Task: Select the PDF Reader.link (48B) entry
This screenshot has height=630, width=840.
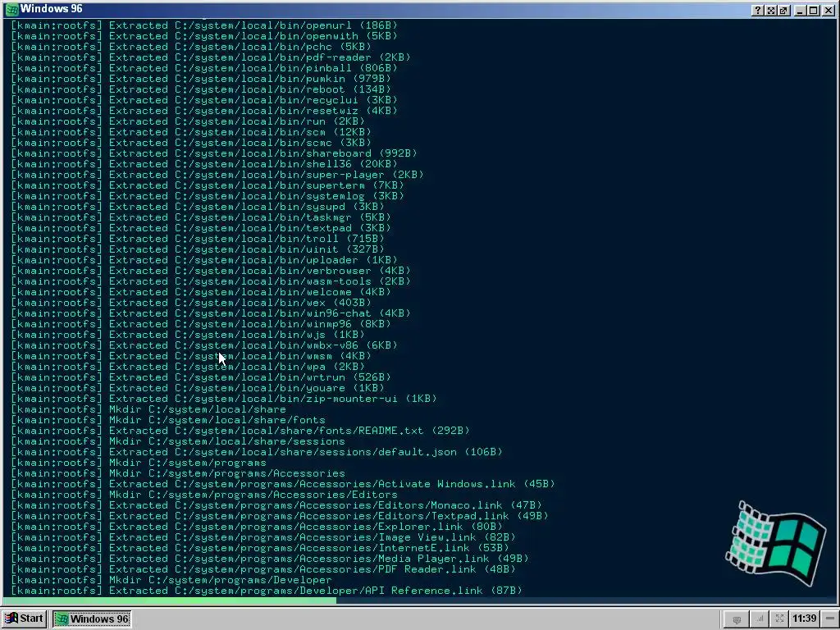Action: point(263,569)
